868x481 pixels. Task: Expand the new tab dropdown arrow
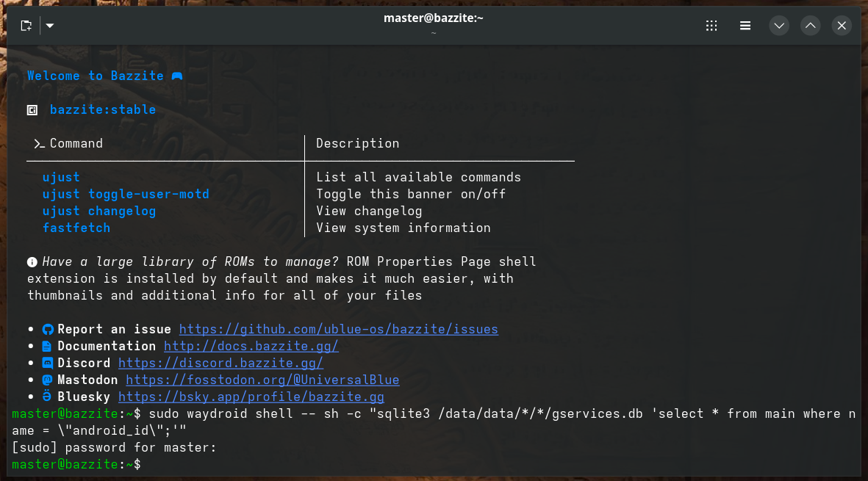click(x=50, y=26)
